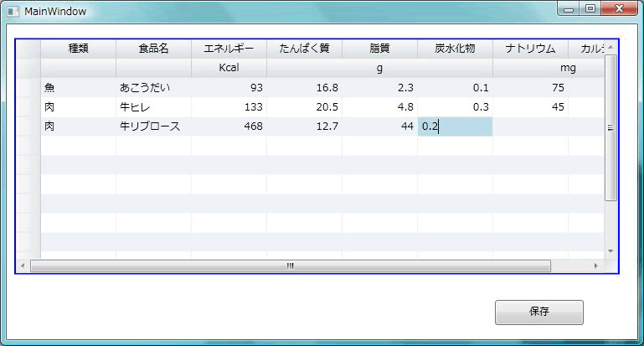Click the g unit sub-header

point(380,68)
